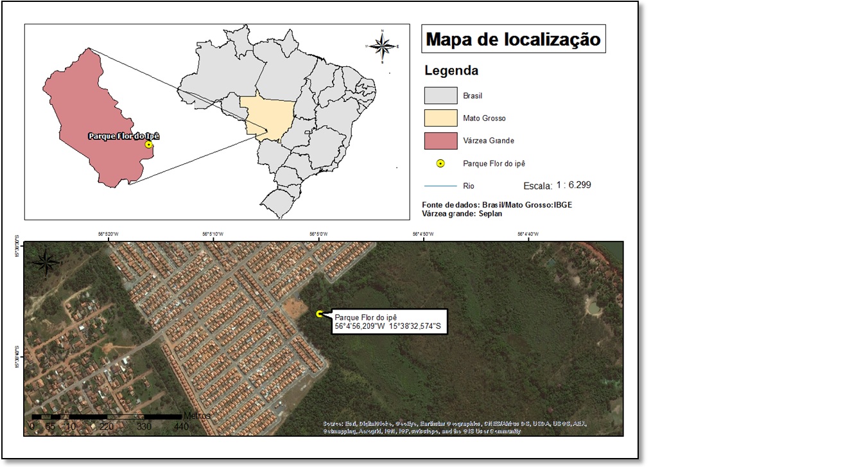
Task: Click the 56°5'0"W longitude label
Action: 319,234
